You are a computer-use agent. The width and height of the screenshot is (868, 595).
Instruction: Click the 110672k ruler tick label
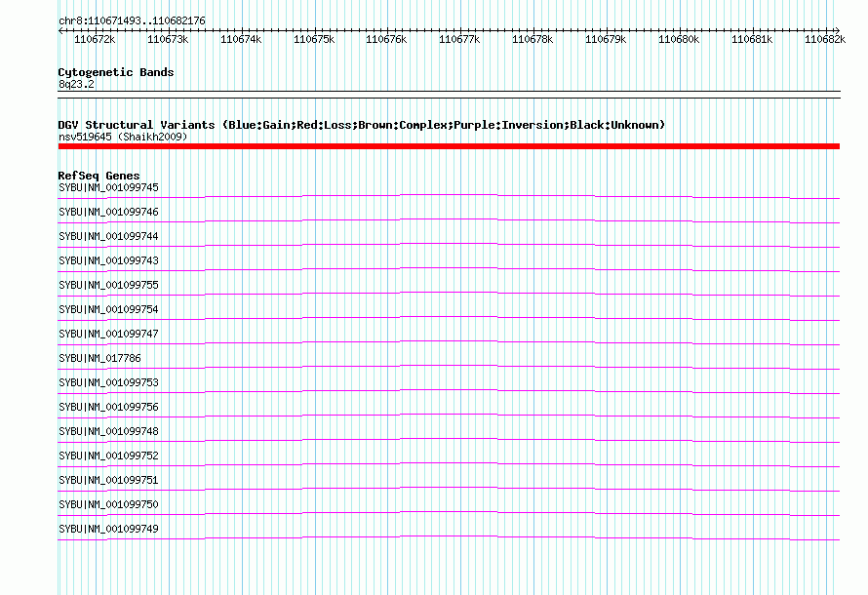[95, 39]
